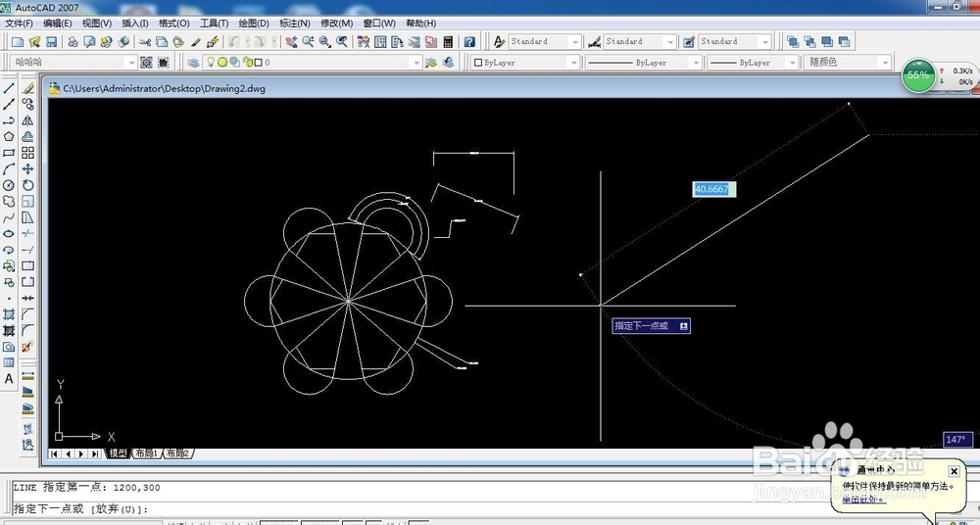Click the 40.6667 dynamic length input
Image resolution: width=980 pixels, height=525 pixels.
click(714, 189)
